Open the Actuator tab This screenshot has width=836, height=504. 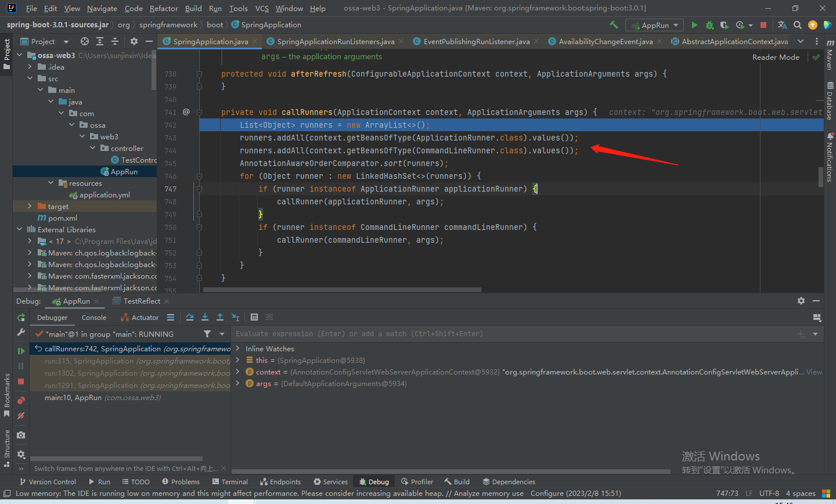click(x=139, y=318)
